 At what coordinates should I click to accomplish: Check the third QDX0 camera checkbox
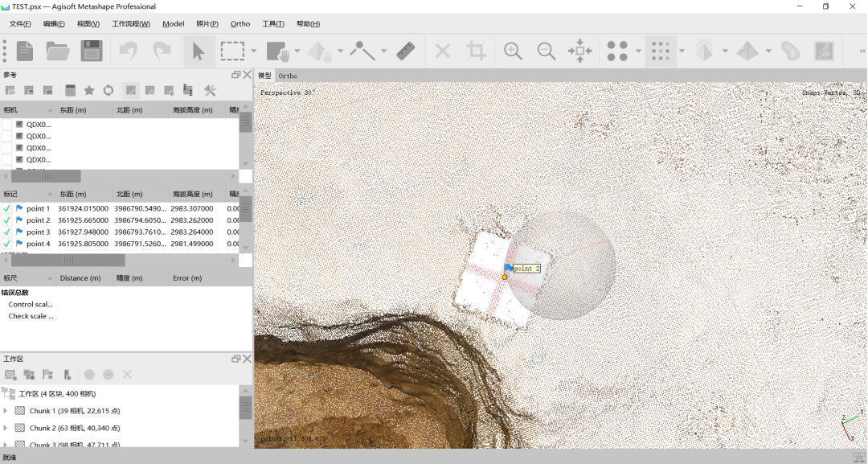6,148
